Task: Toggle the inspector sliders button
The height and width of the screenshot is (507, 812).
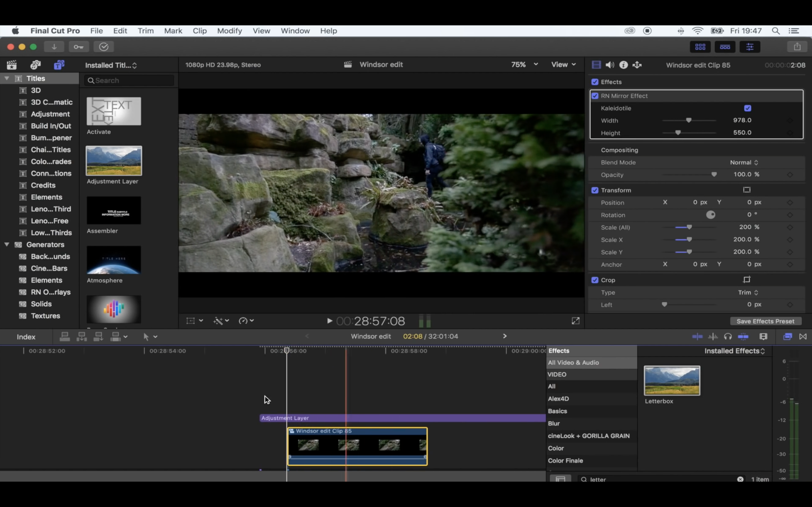Action: tap(750, 47)
